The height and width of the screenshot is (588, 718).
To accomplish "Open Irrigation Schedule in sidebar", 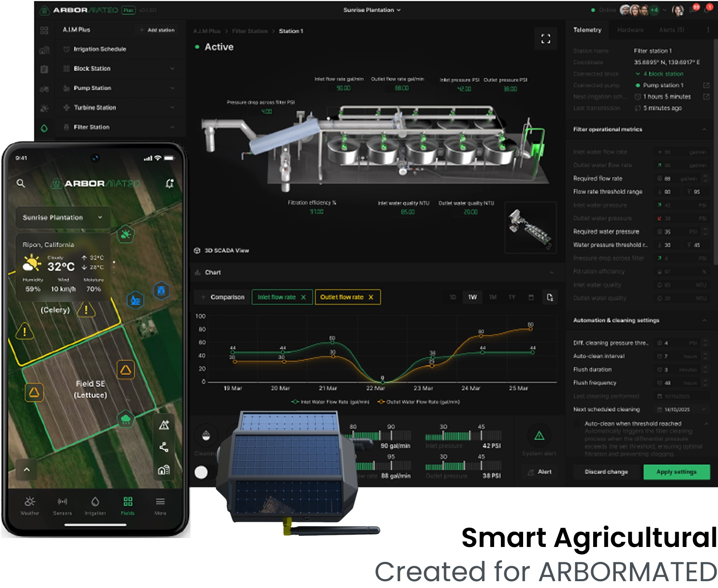I will (120, 49).
